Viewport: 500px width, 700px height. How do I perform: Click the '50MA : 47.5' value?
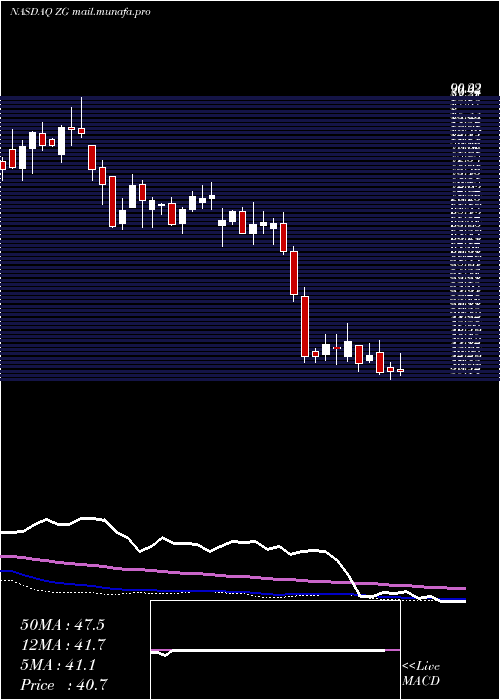coord(62,625)
